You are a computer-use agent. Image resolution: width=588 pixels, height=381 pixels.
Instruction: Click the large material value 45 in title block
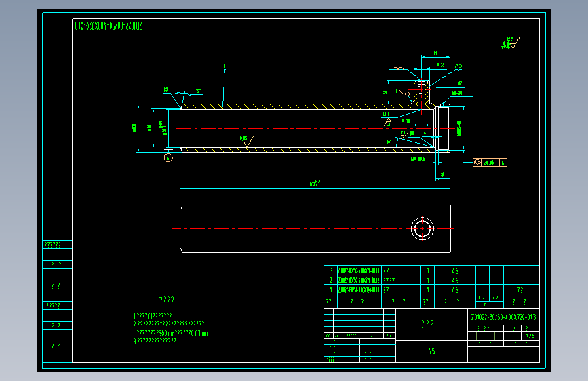(431, 351)
